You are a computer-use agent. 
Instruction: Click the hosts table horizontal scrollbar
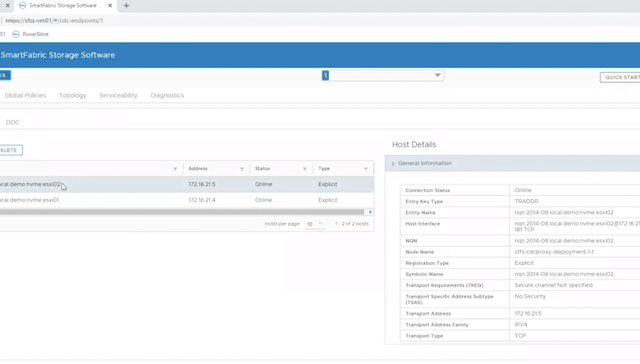click(x=182, y=212)
